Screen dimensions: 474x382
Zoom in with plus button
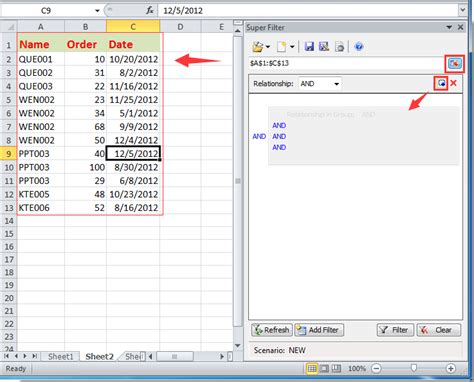pos(451,368)
